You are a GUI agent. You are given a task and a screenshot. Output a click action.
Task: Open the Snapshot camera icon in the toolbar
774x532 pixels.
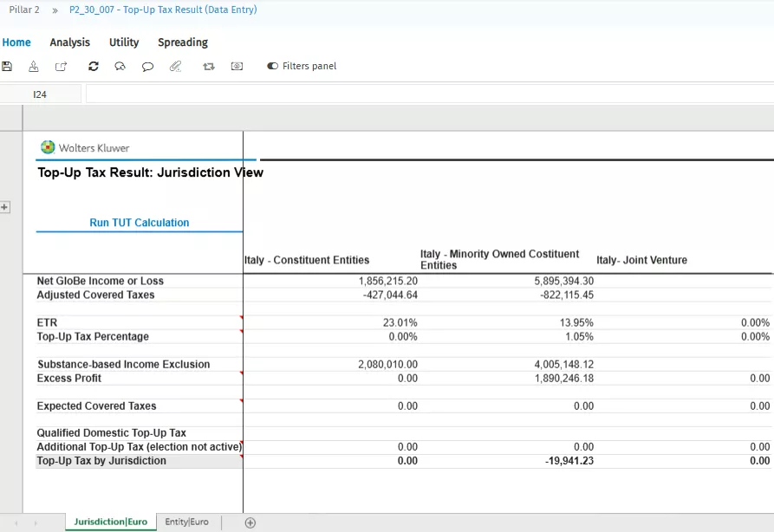click(x=237, y=66)
